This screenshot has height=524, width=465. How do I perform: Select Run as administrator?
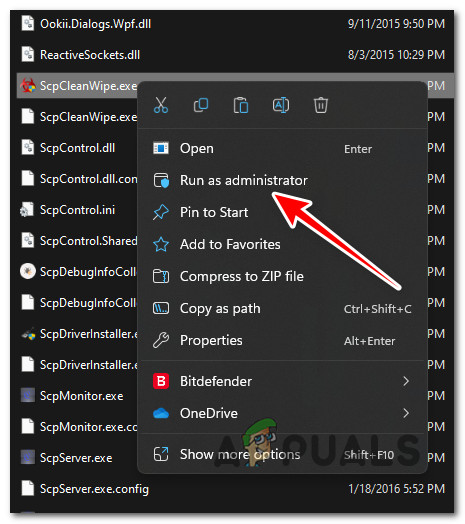[x=282, y=180]
